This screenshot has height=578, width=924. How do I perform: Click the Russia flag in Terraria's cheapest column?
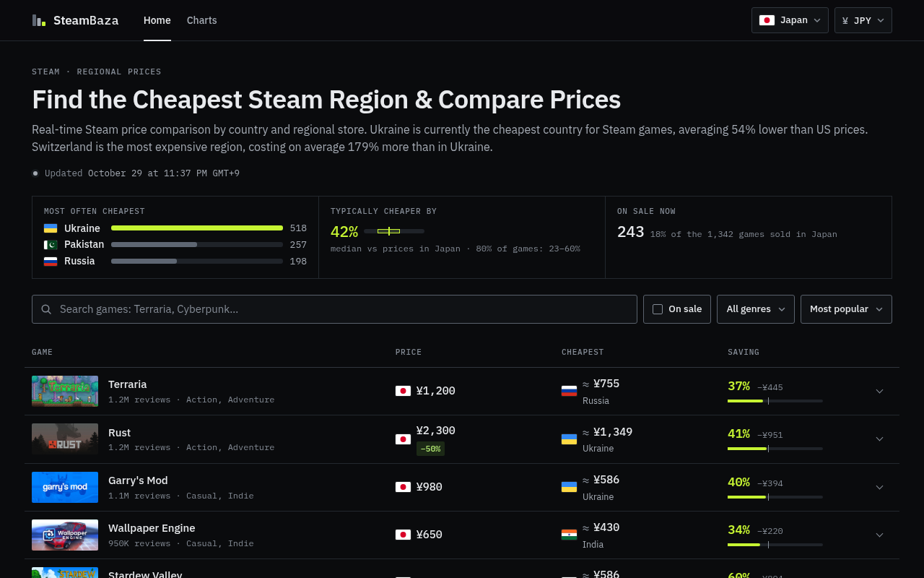tap(569, 391)
